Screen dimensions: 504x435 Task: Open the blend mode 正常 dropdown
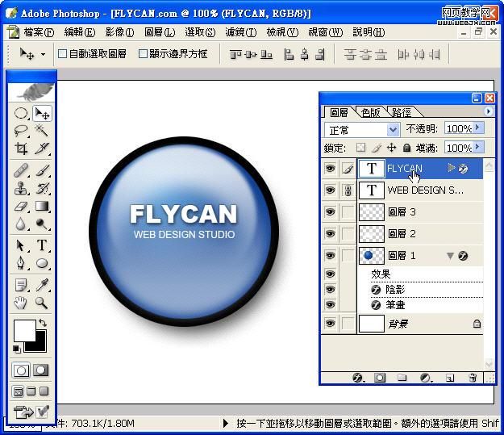(x=393, y=129)
